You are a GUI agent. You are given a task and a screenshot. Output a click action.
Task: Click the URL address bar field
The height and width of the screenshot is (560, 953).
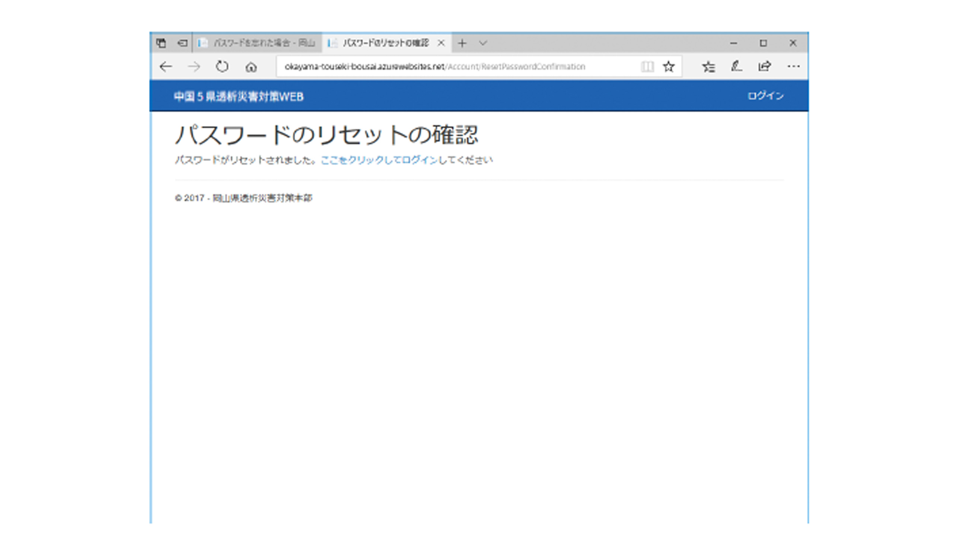point(454,67)
